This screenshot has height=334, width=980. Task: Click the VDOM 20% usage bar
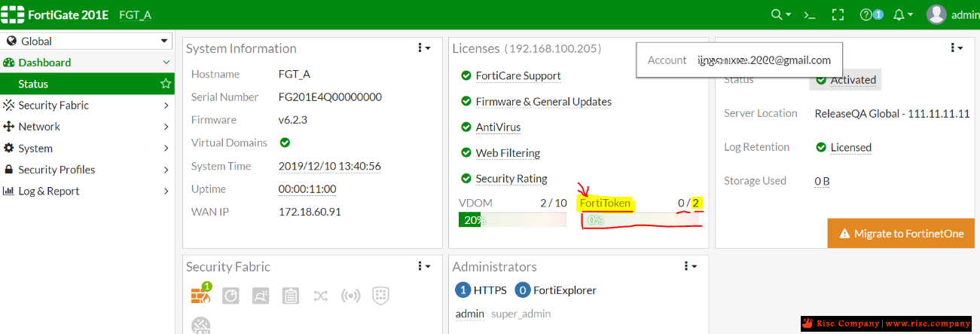point(512,220)
